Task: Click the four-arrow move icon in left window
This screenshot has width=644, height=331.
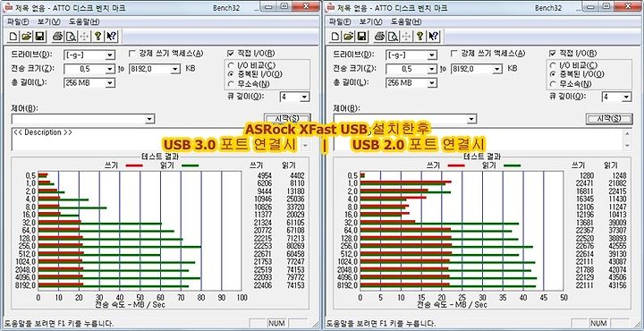Action: point(84,37)
